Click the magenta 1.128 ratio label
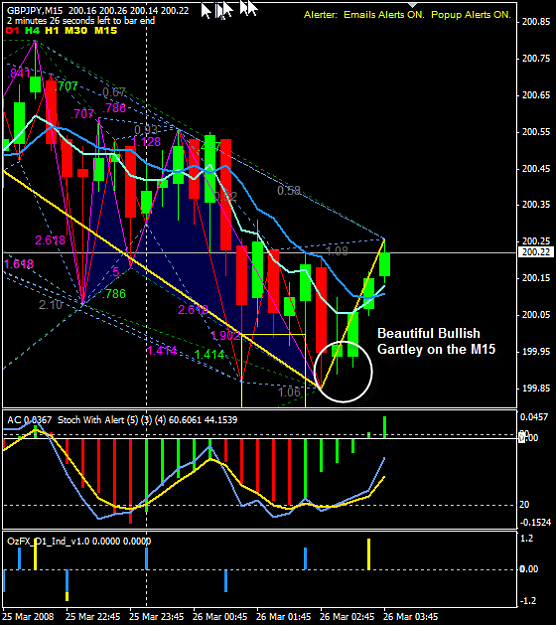Image resolution: width=556 pixels, height=625 pixels. (x=146, y=142)
